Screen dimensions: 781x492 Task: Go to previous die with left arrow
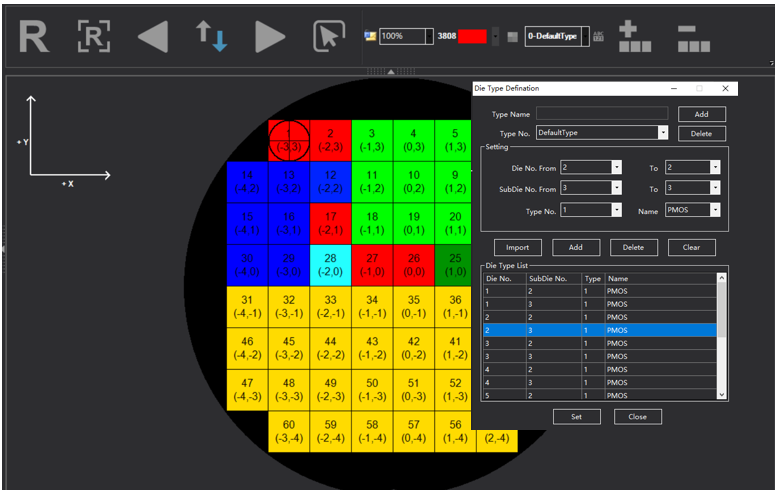152,37
